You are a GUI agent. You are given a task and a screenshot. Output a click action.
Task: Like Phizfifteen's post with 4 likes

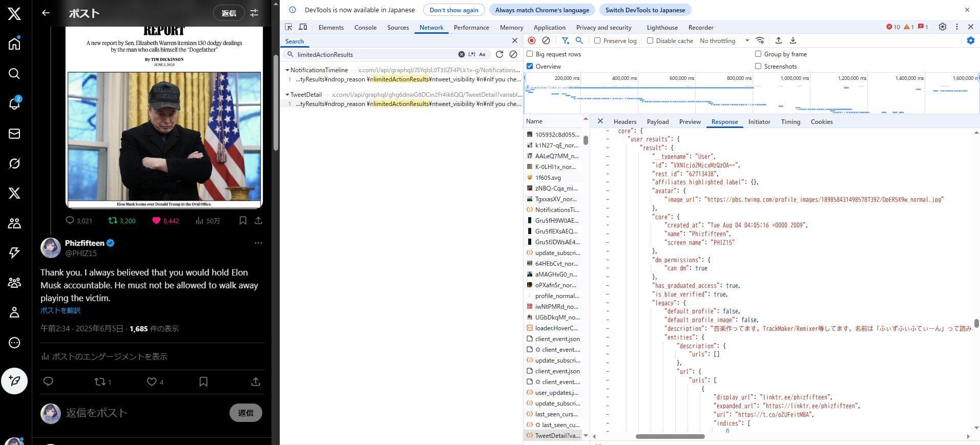click(155, 382)
